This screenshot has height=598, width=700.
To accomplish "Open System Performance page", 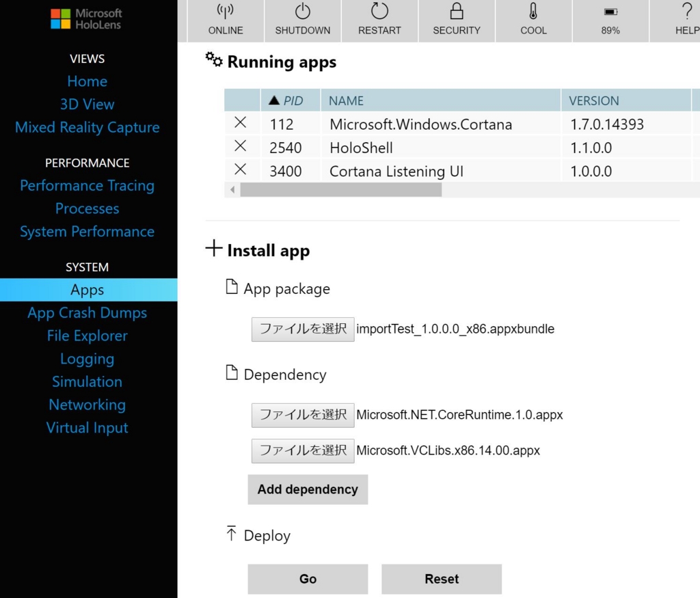I will tap(87, 232).
